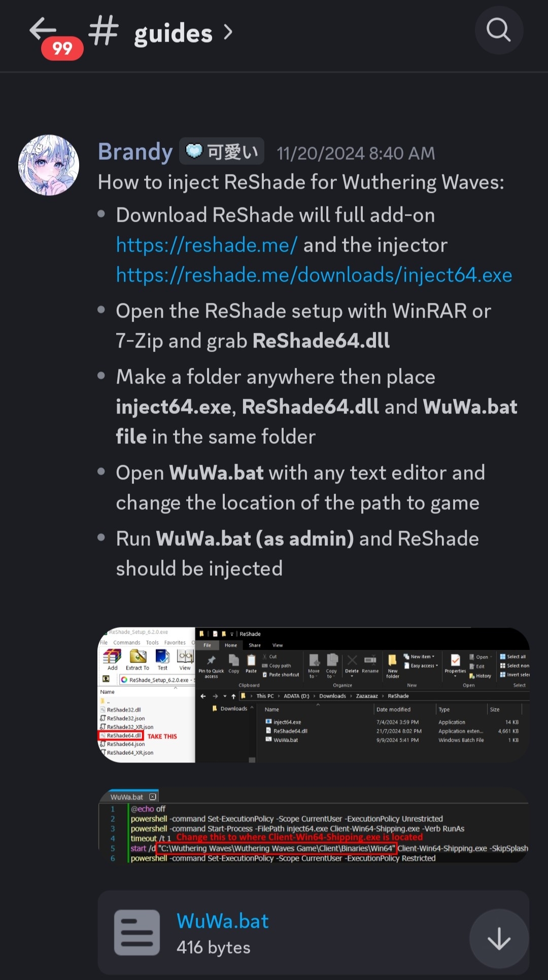Open the https://reshade.me/ link

point(207,245)
